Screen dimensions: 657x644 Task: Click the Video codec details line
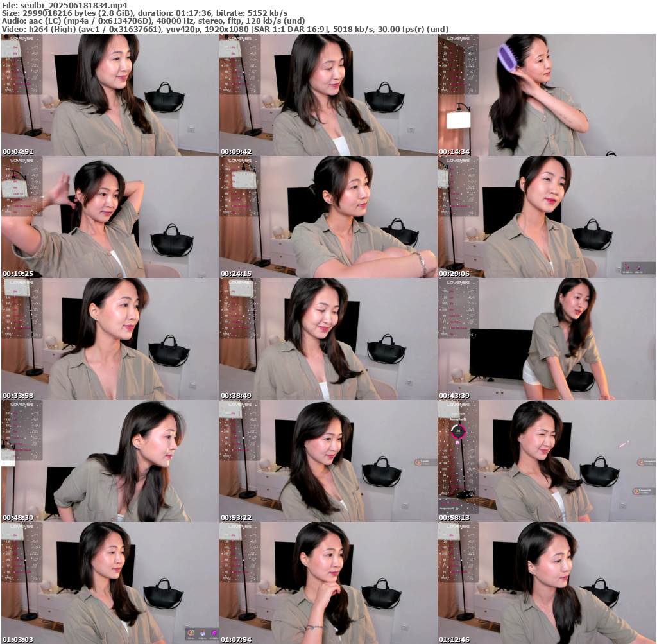(225, 30)
